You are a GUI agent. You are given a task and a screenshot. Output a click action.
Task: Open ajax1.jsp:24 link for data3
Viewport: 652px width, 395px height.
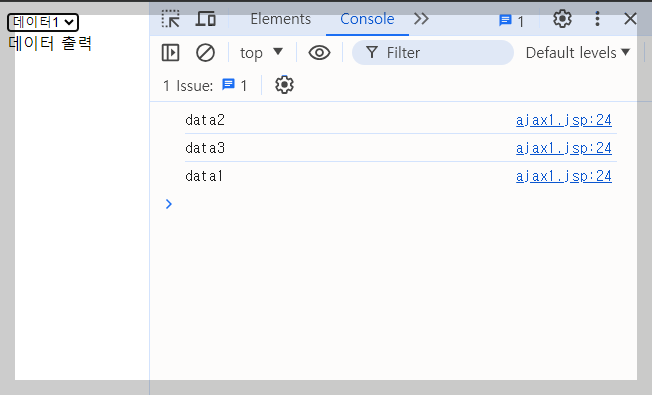(564, 148)
